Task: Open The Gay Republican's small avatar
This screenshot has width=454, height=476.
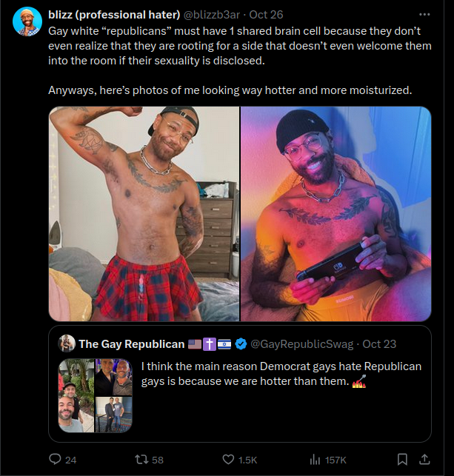Action: tap(67, 343)
